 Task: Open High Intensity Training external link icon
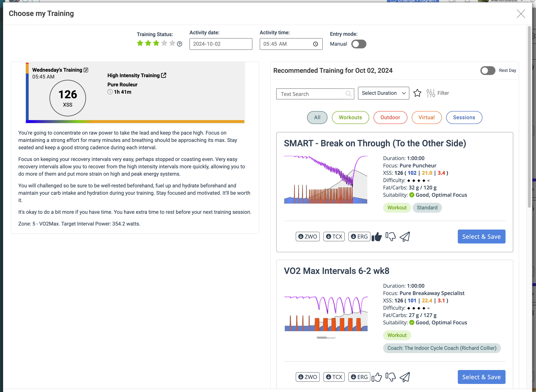pyautogui.click(x=163, y=75)
